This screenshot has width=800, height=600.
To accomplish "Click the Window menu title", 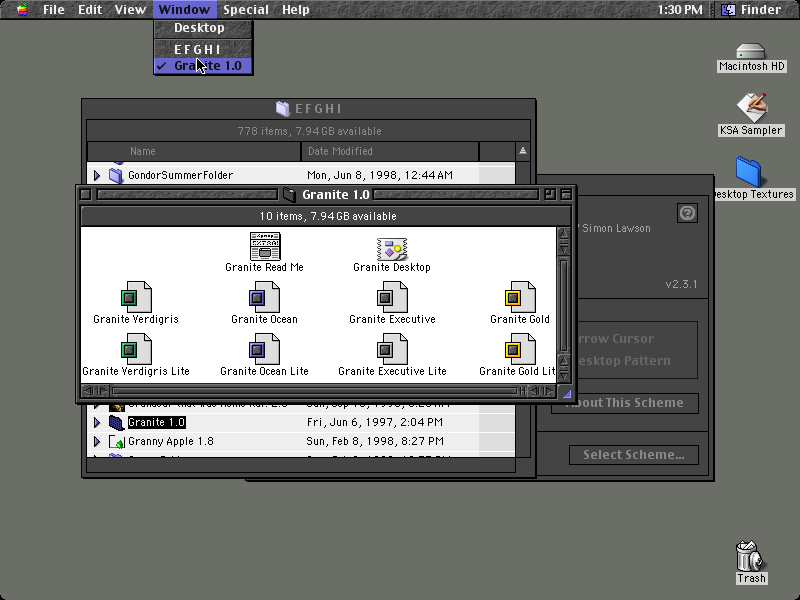I will pyautogui.click(x=184, y=9).
